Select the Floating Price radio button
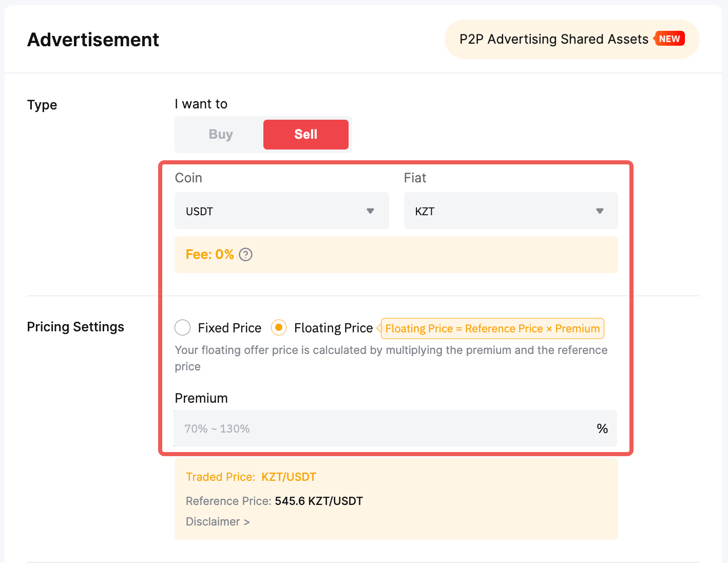 click(279, 328)
